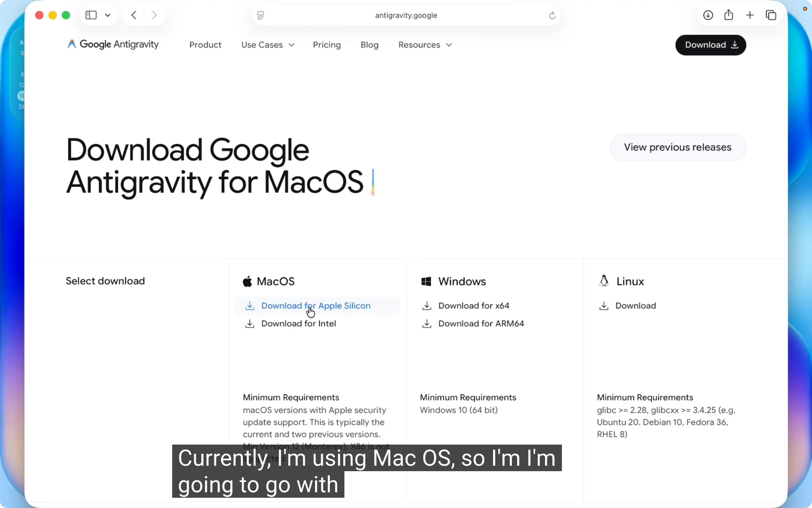Viewport: 812px width, 508px height.
Task: Click the black Download button in header
Action: 710,45
